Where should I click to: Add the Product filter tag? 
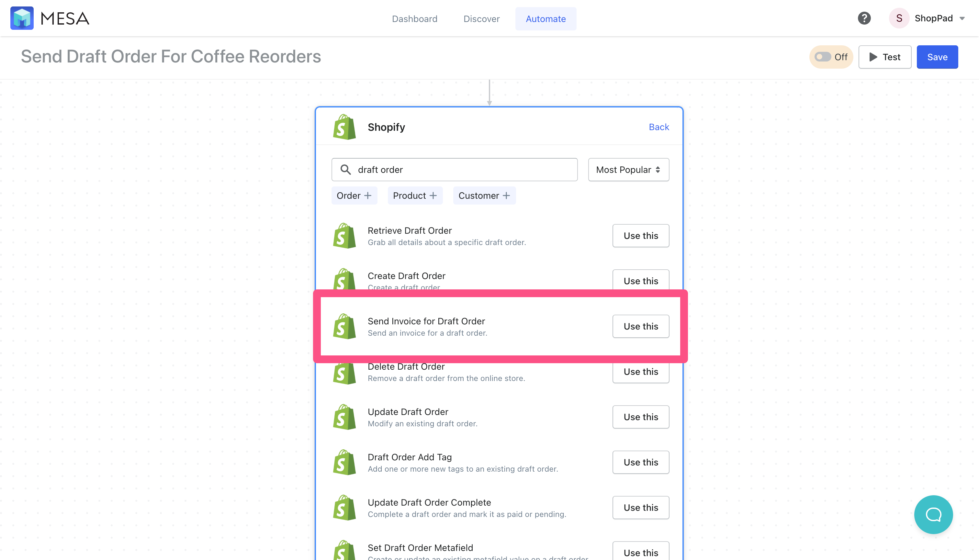(415, 196)
